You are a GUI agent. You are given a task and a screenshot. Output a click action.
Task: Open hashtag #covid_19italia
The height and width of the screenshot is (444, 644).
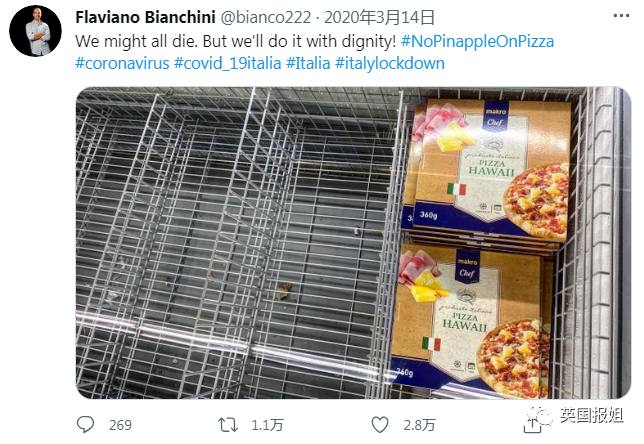pyautogui.click(x=228, y=63)
